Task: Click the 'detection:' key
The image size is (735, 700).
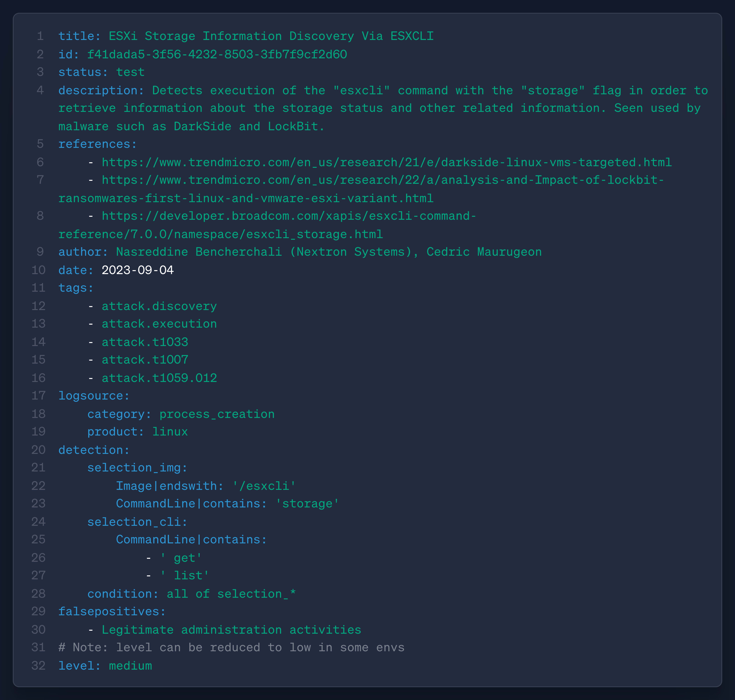Action: [94, 450]
